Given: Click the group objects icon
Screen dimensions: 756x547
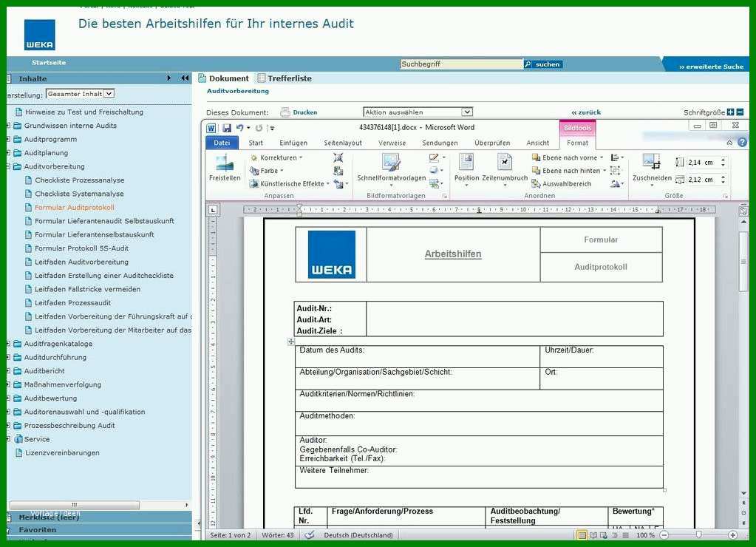Looking at the screenshot, I should pyautogui.click(x=615, y=170).
